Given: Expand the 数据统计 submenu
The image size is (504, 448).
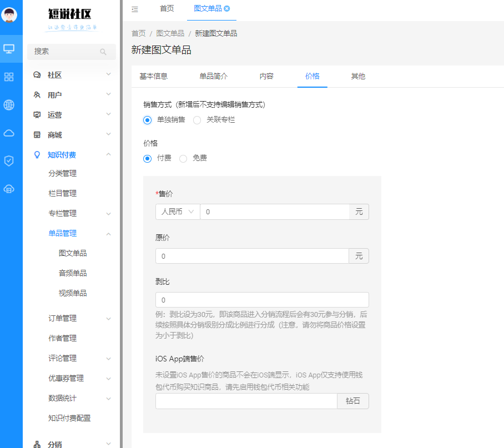Looking at the screenshot, I should 109,399.
